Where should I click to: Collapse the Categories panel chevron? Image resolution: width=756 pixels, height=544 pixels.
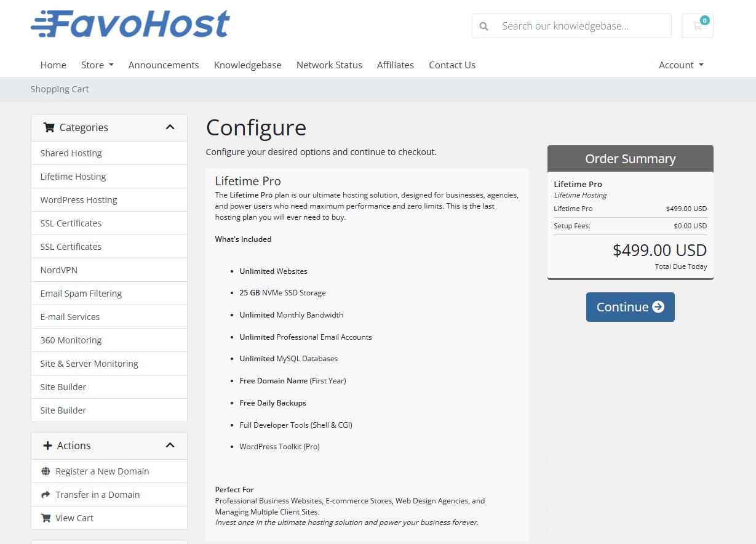170,127
